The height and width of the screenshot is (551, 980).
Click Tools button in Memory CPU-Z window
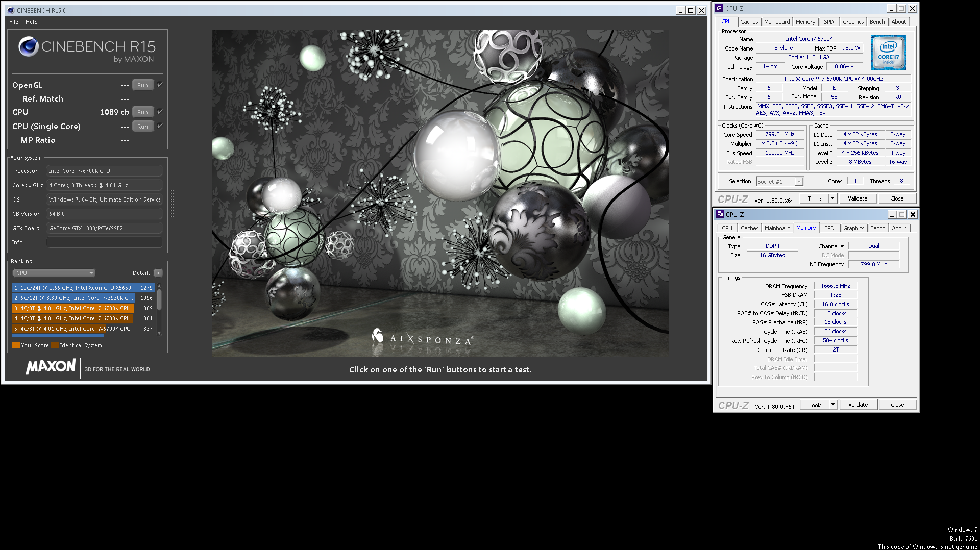(x=815, y=405)
